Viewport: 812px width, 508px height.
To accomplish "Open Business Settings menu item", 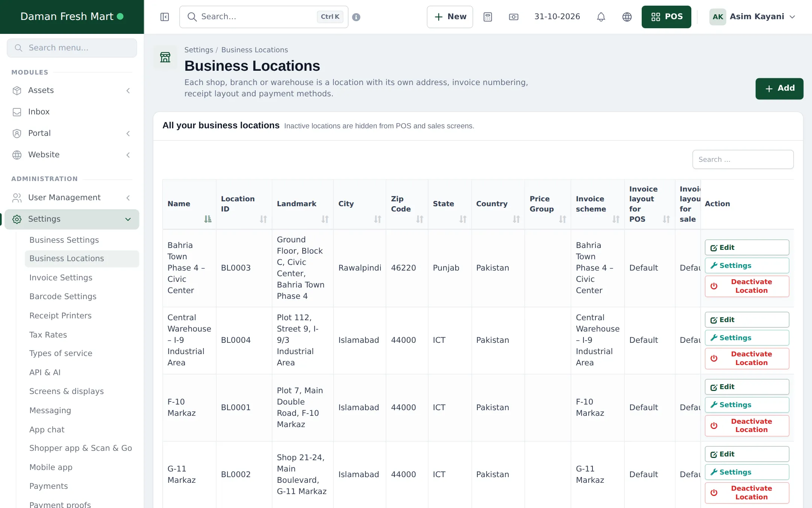I will pyautogui.click(x=64, y=240).
